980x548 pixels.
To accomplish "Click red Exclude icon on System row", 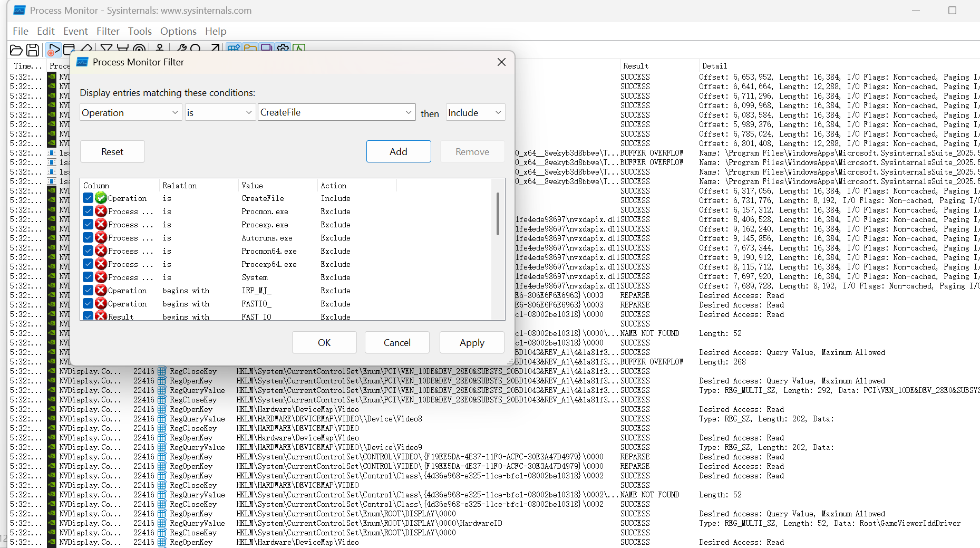I will (101, 277).
